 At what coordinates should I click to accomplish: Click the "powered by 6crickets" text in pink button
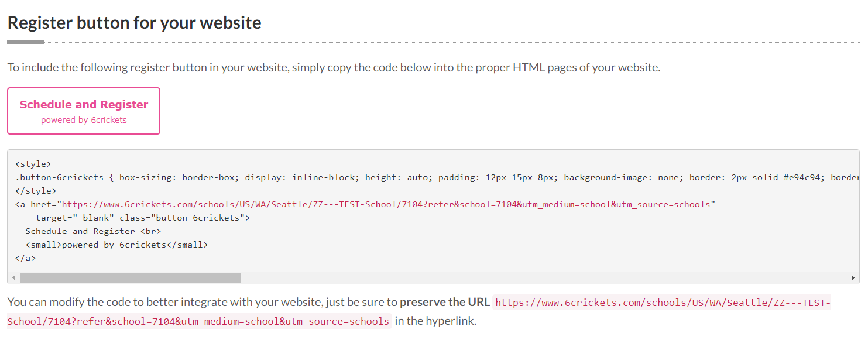[84, 121]
